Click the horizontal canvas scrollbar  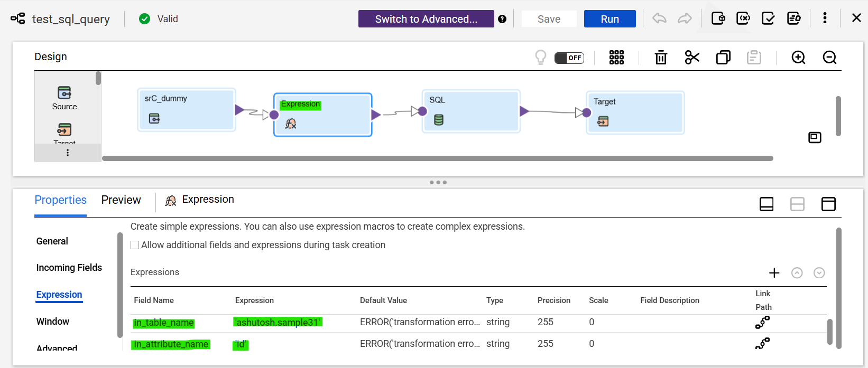tap(438, 158)
